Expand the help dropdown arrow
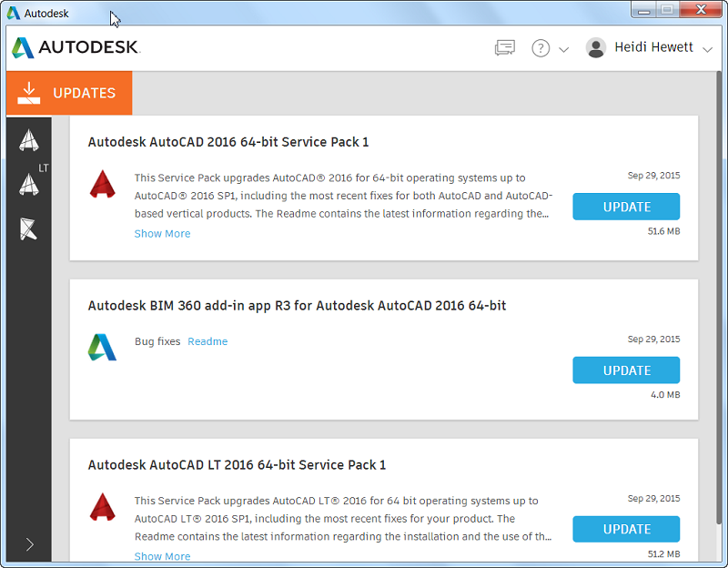Viewport: 728px width, 568px height. [x=563, y=49]
